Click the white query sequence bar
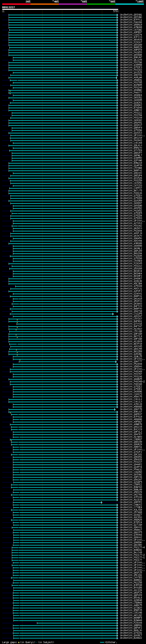 tap(60, 9)
